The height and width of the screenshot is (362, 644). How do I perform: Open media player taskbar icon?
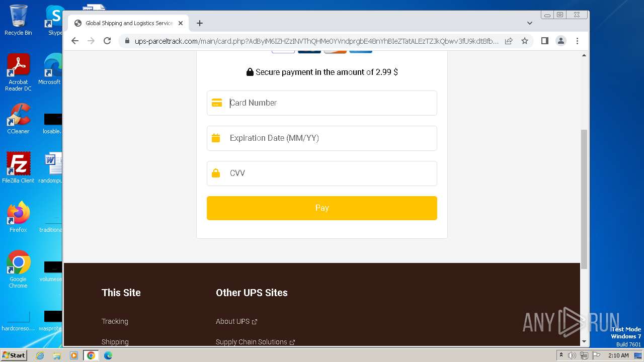click(x=74, y=355)
